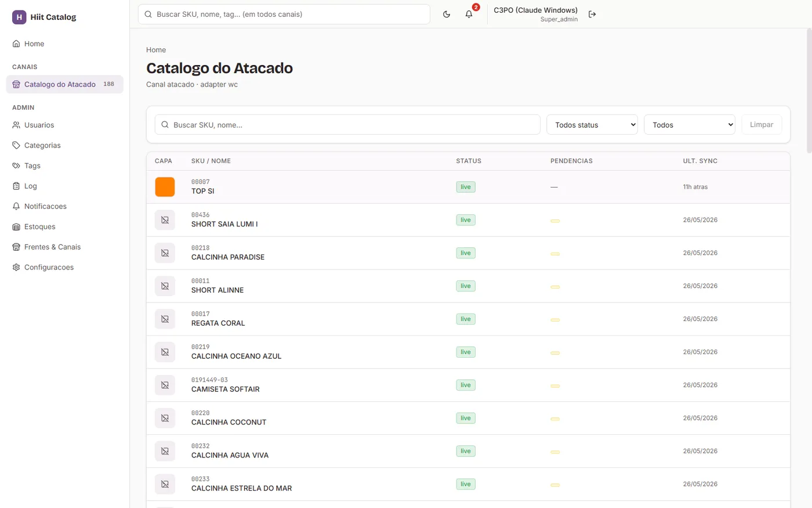The height and width of the screenshot is (508, 812).
Task: Click the STATUS column header
Action: tap(469, 161)
